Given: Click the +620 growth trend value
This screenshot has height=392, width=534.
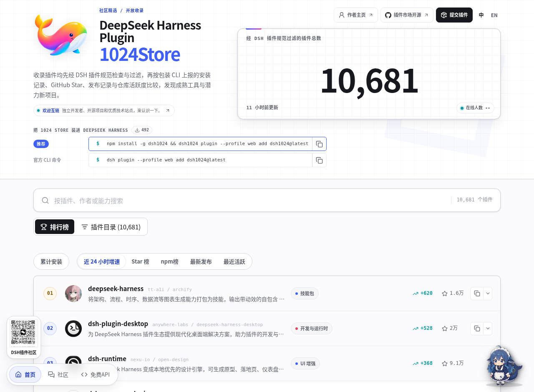Looking at the screenshot, I should (x=423, y=293).
